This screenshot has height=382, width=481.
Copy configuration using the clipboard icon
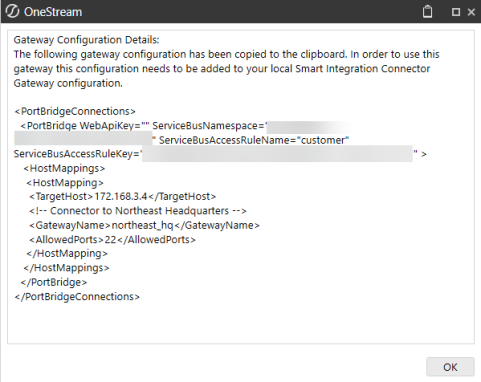[x=427, y=12]
